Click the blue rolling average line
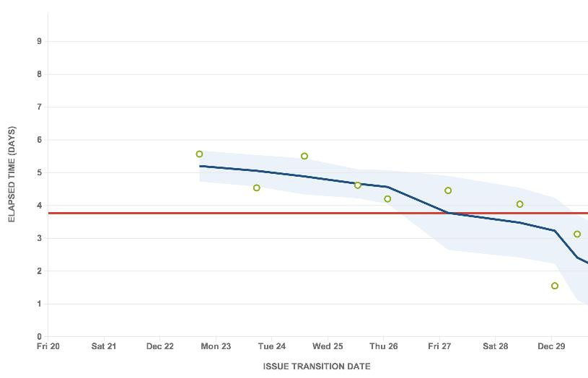Screen dimensions: 588x378 289,174
